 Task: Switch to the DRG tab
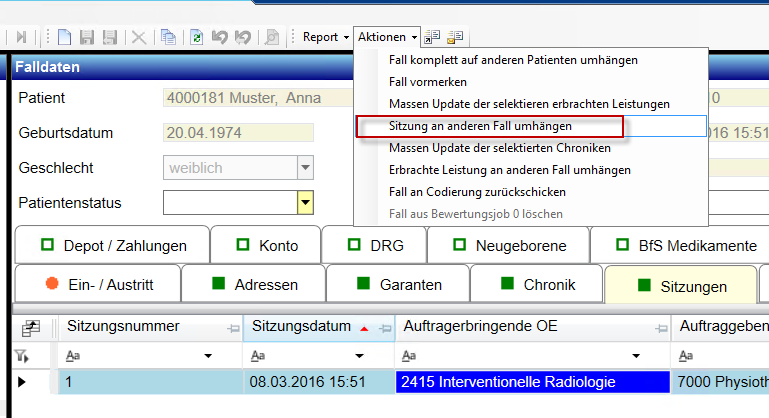point(375,245)
